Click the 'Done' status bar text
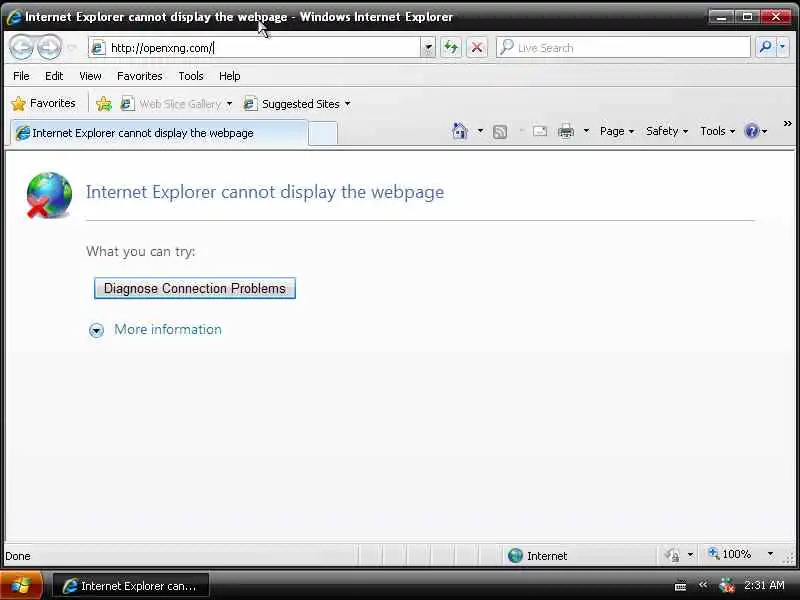Viewport: 800px width, 600px height. point(18,556)
